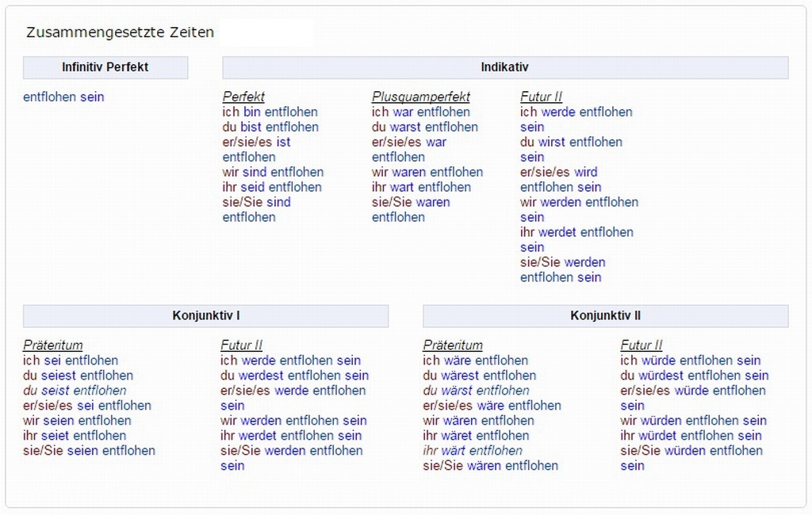
Task: Click the "Plusquamperfekt" tense label
Action: pos(420,97)
